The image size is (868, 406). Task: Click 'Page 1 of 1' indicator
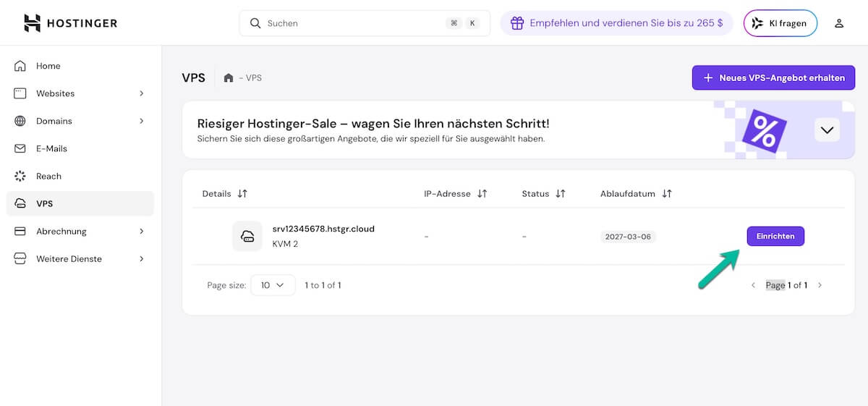tap(786, 285)
